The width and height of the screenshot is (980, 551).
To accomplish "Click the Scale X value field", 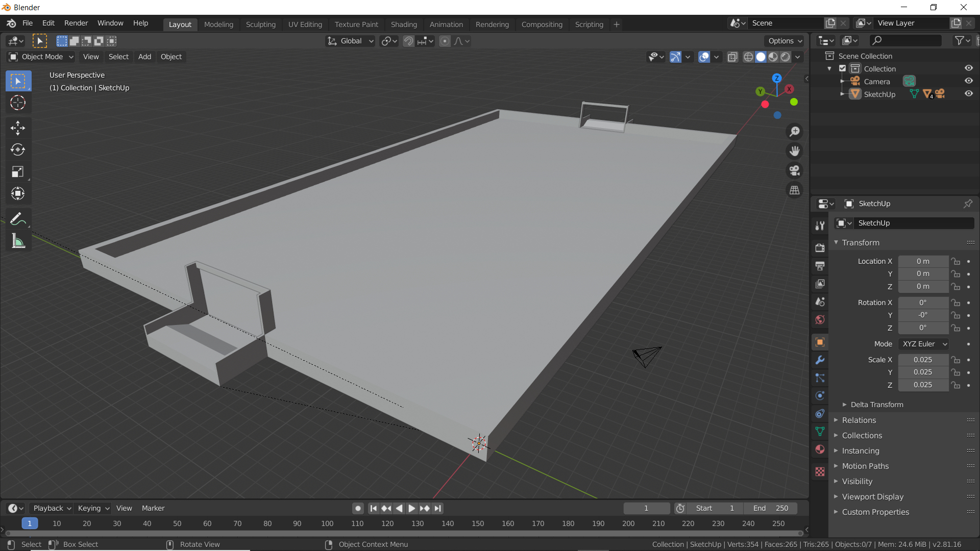I will coord(922,360).
